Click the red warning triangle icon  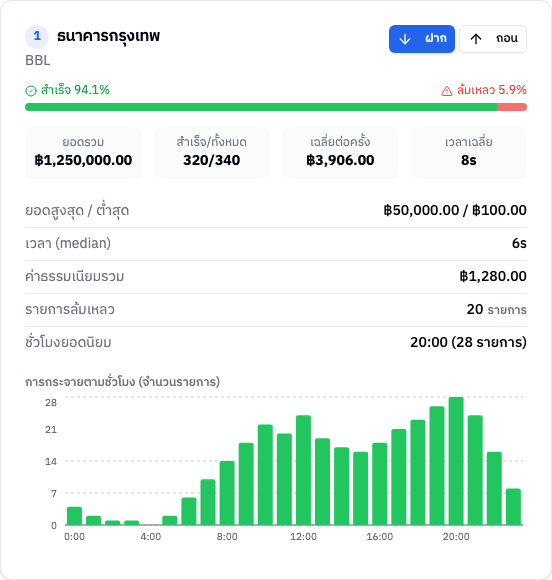coord(447,91)
